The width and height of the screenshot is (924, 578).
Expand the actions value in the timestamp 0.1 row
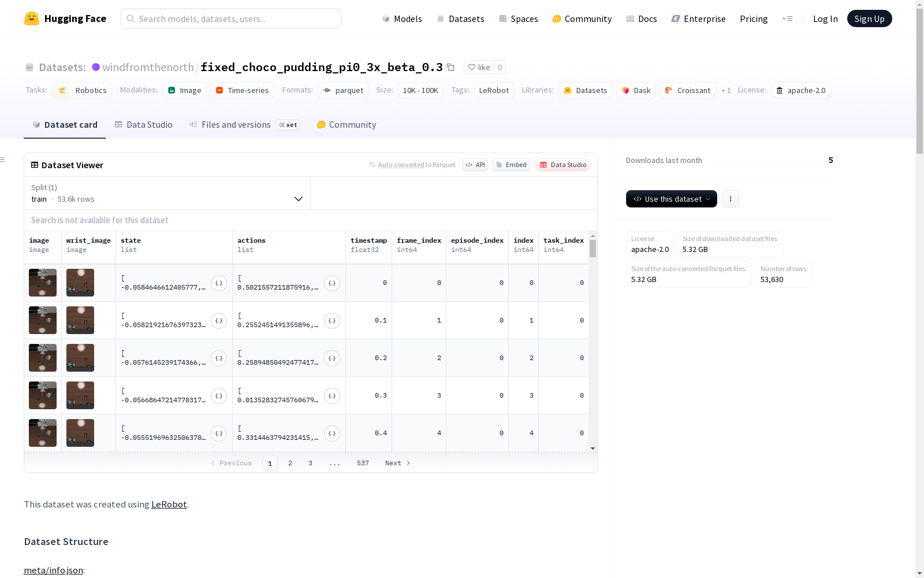coord(332,321)
